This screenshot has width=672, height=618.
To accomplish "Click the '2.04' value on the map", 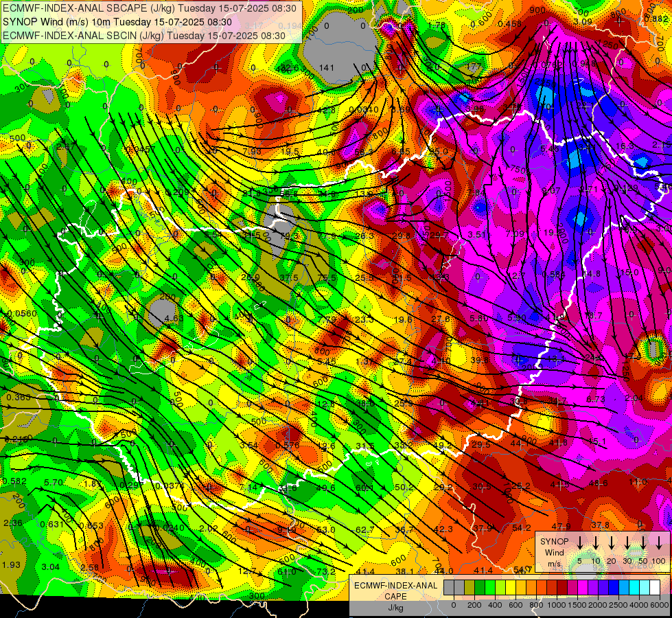I will [634, 398].
